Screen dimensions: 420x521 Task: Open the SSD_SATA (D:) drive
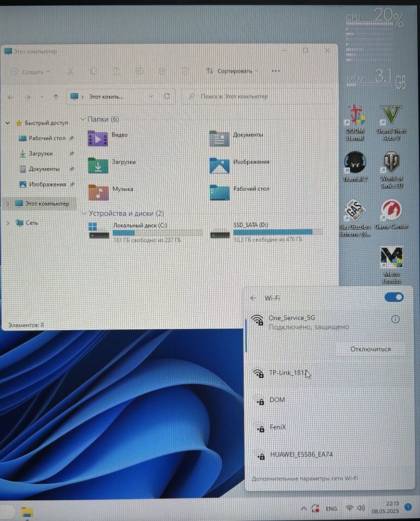coord(266,232)
